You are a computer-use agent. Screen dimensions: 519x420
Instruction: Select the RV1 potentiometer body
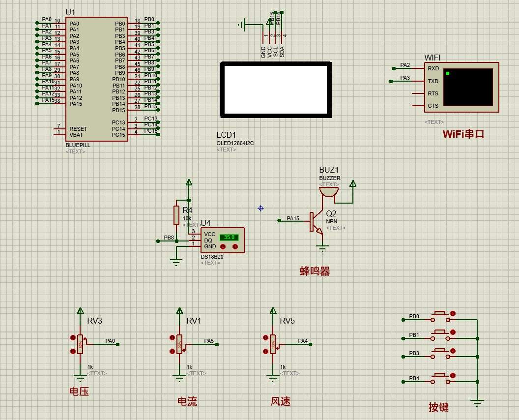click(179, 344)
